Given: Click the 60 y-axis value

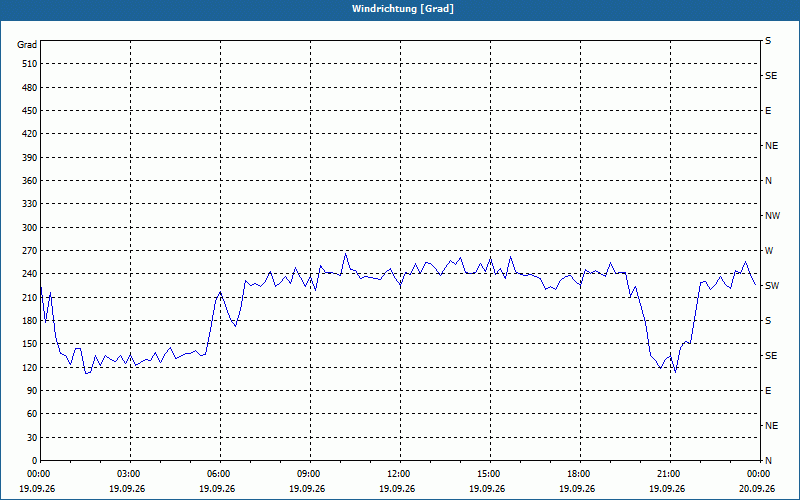Looking at the screenshot, I should (31, 413).
